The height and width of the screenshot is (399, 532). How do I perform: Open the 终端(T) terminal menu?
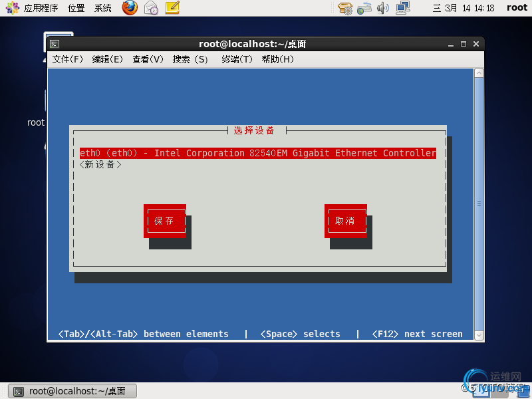[237, 59]
